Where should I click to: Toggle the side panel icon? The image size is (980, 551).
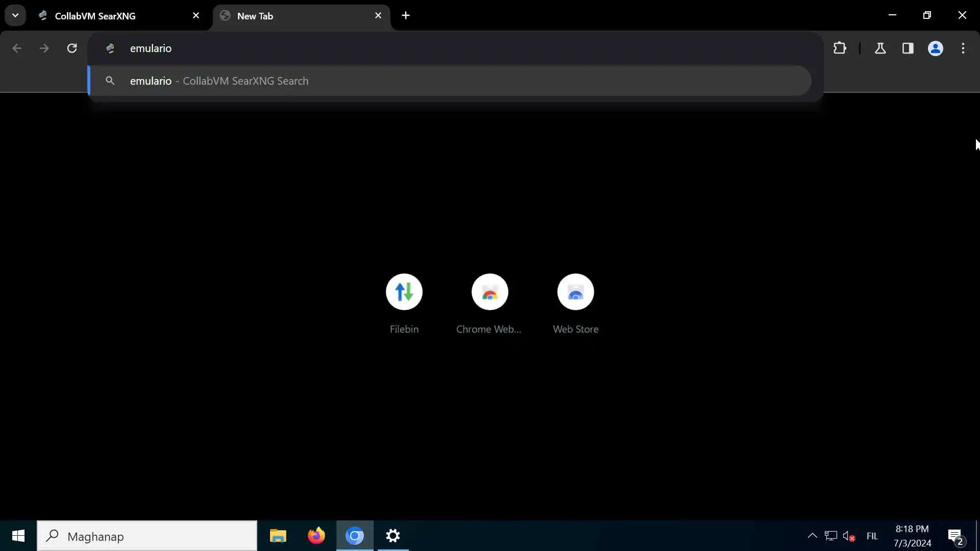pos(908,48)
